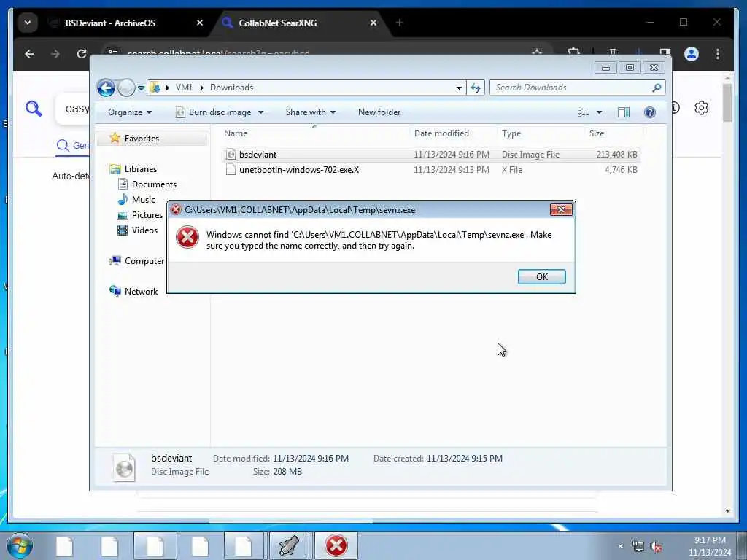Open the Windows Start button

(x=20, y=545)
